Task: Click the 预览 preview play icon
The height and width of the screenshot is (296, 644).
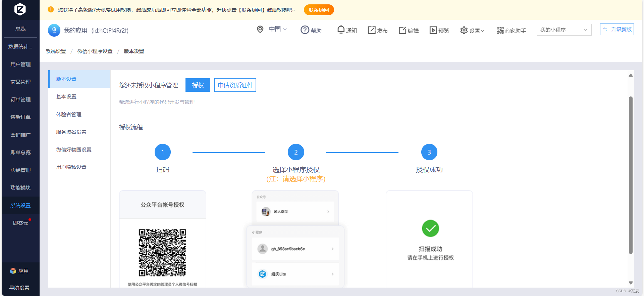Action: [x=433, y=30]
